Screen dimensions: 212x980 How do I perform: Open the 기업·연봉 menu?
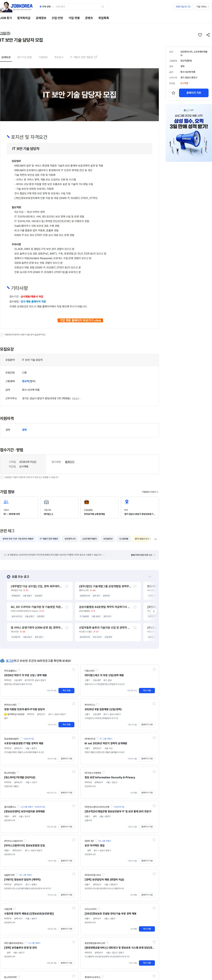[74, 18]
